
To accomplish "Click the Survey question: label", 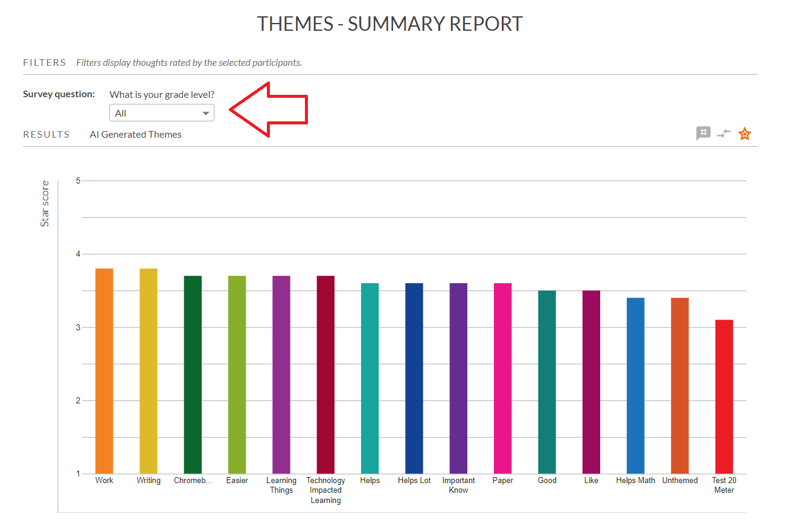I will [59, 94].
